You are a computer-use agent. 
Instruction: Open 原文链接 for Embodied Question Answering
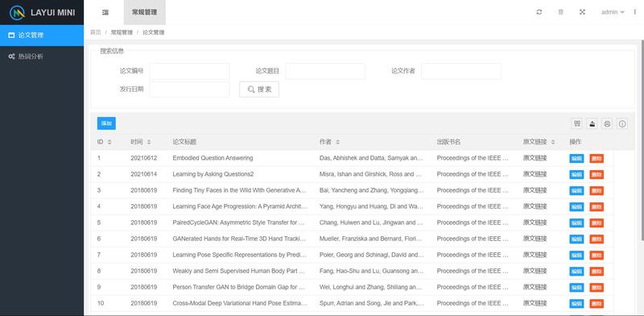[x=535, y=158]
